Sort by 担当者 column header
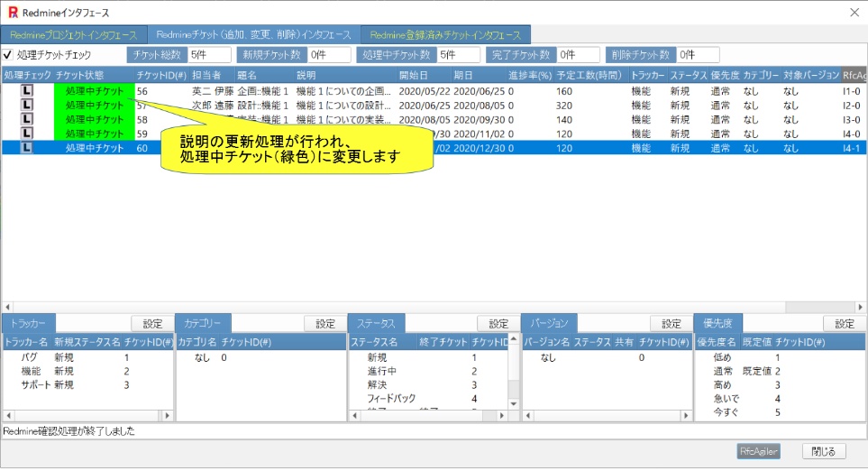 click(x=212, y=76)
